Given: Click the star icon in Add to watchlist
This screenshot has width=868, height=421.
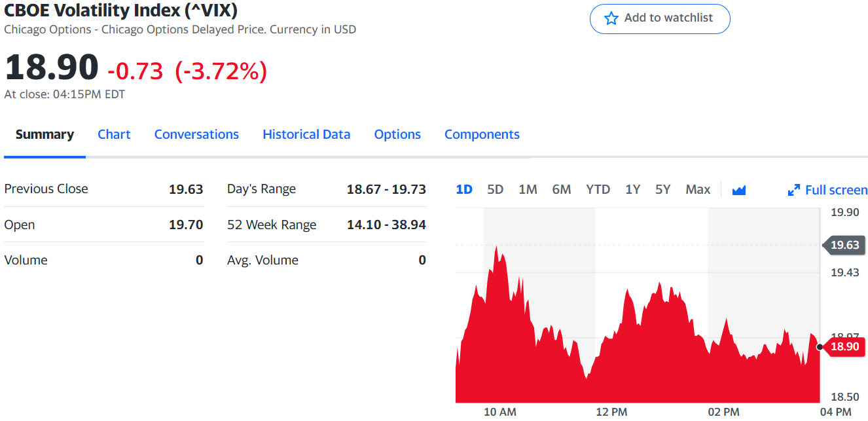Looking at the screenshot, I should click(x=611, y=18).
